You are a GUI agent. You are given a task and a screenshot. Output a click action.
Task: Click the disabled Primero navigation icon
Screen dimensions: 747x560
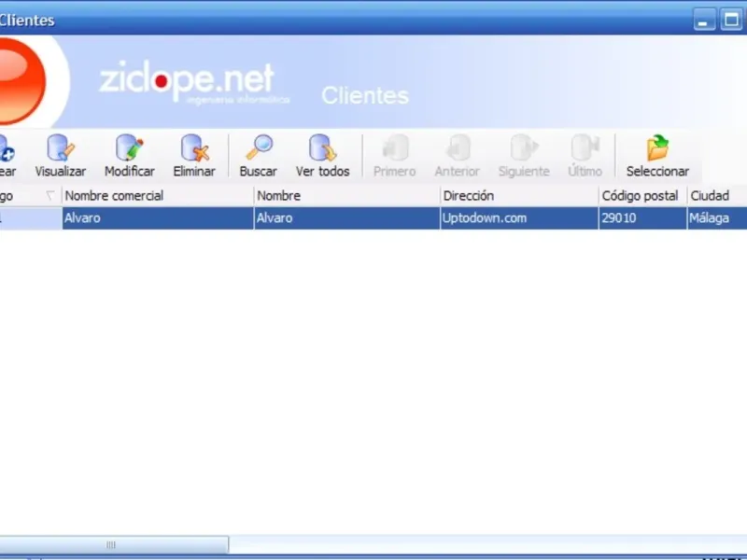pyautogui.click(x=395, y=148)
